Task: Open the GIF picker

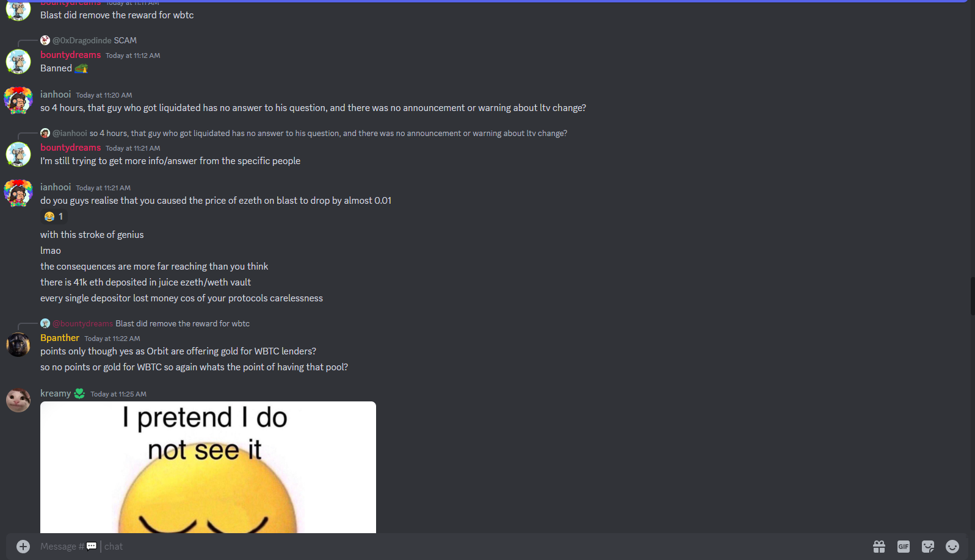Action: click(904, 547)
